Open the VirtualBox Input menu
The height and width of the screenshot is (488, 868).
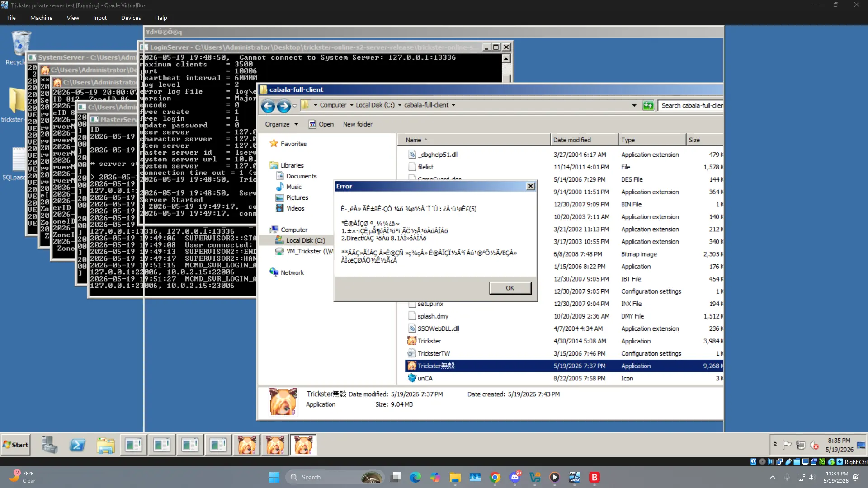click(100, 18)
